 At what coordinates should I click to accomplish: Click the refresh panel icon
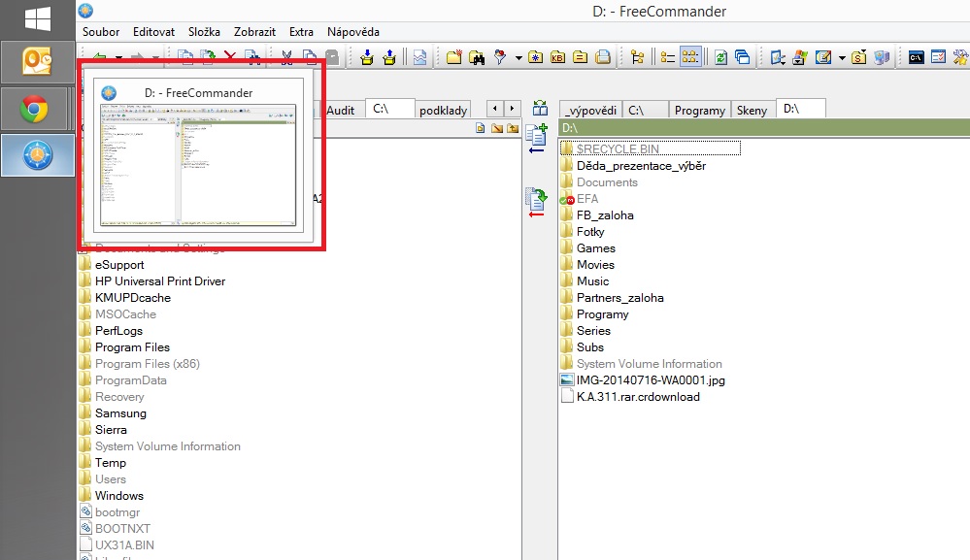coord(720,57)
